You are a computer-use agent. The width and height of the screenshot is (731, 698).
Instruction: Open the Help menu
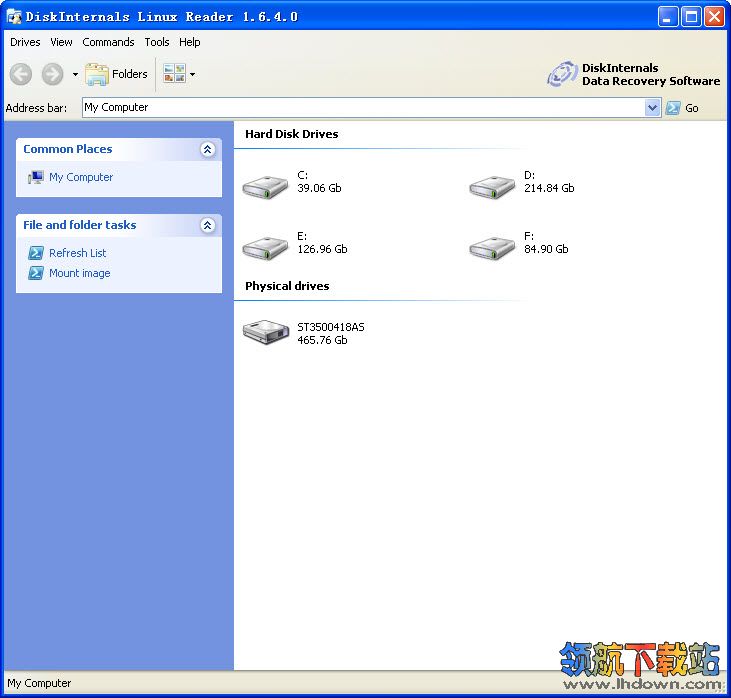(x=189, y=42)
